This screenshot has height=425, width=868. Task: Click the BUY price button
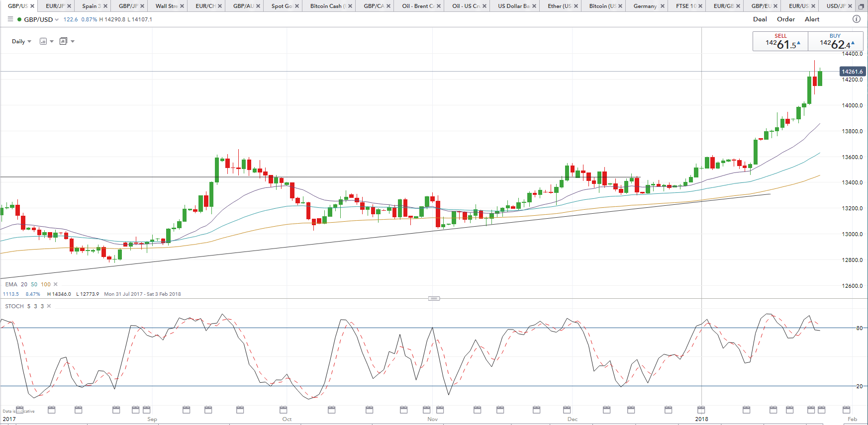coord(835,41)
